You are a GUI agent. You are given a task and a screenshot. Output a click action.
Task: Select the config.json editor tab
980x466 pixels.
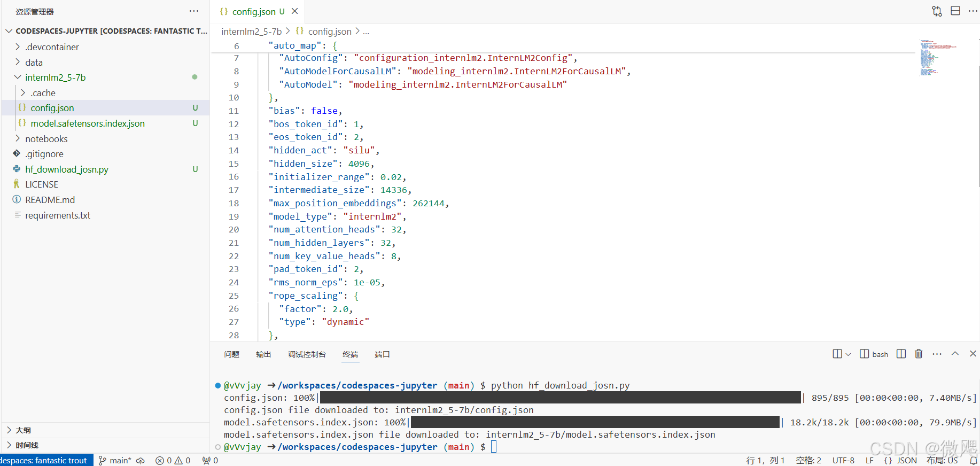[259, 11]
